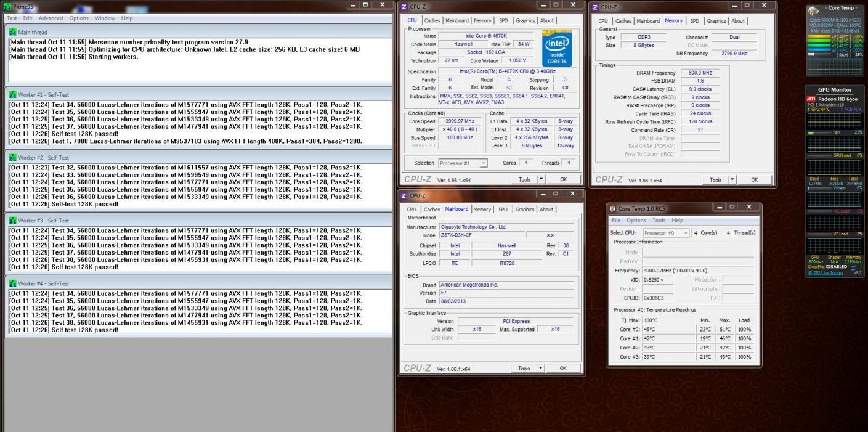868x432 pixels.
Task: Click the Main thread window icon
Action: click(x=13, y=31)
